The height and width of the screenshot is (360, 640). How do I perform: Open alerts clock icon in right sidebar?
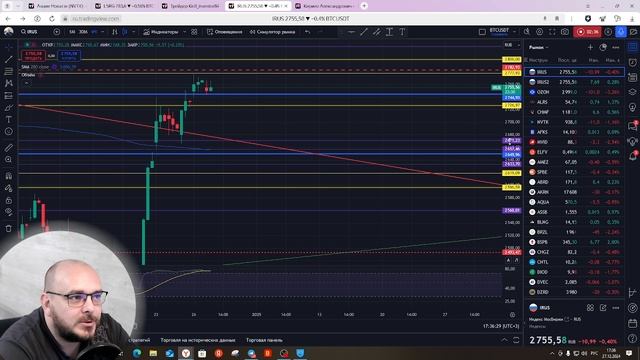pyautogui.click(x=632, y=62)
